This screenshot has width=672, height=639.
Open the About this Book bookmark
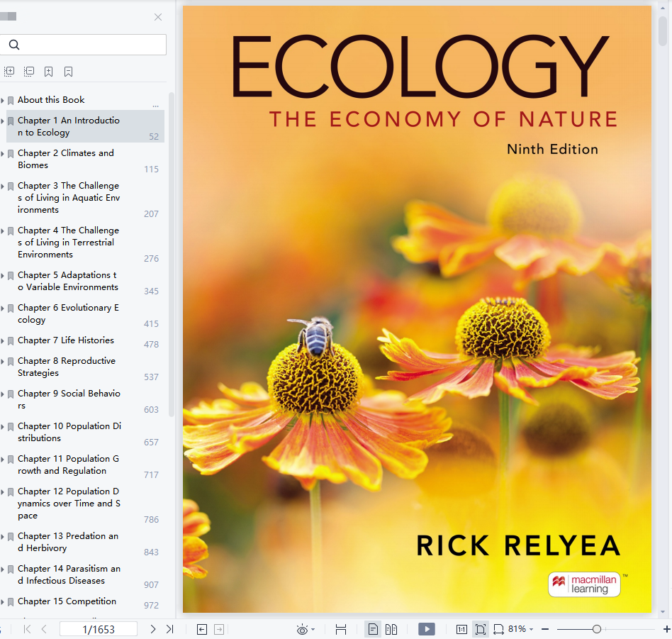point(51,100)
